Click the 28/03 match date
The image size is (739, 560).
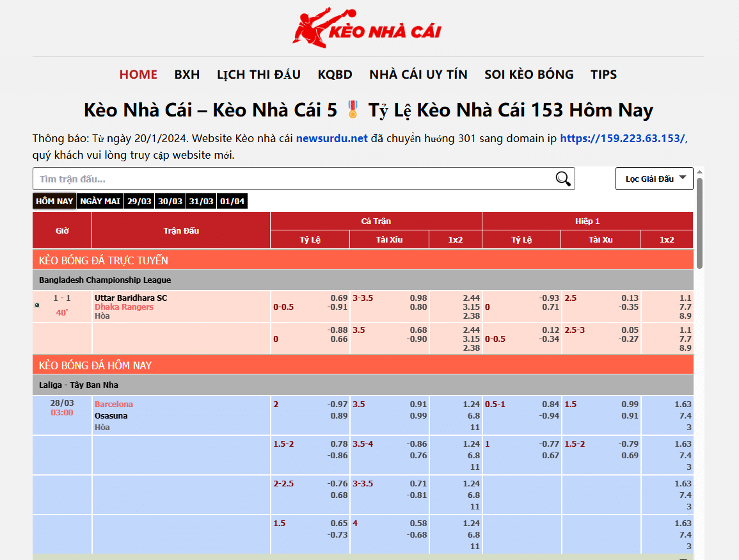coord(61,403)
